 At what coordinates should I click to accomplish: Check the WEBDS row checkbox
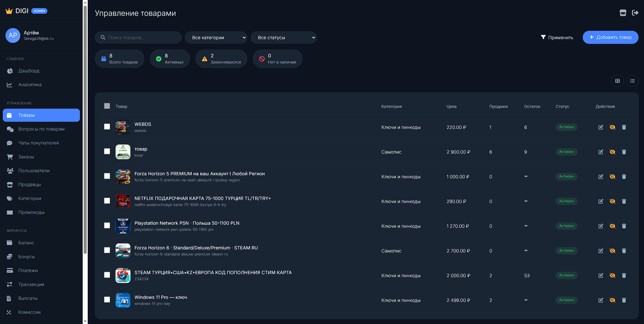(x=107, y=127)
